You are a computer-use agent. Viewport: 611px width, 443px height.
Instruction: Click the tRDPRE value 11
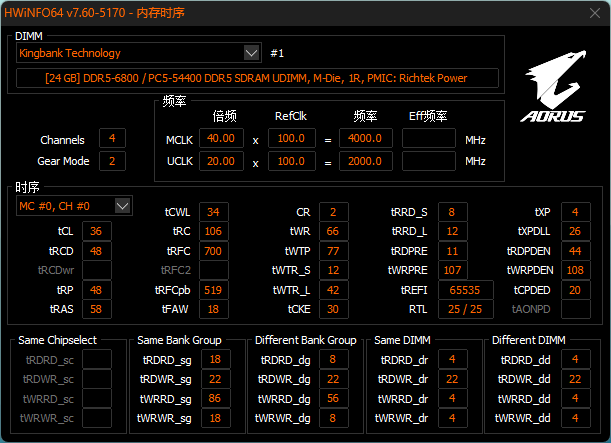point(452,251)
